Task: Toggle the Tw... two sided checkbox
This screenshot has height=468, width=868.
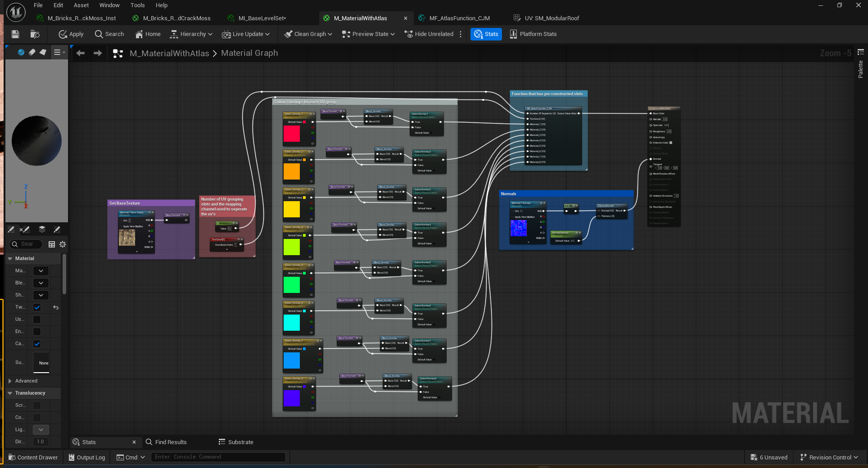Action: [37, 307]
